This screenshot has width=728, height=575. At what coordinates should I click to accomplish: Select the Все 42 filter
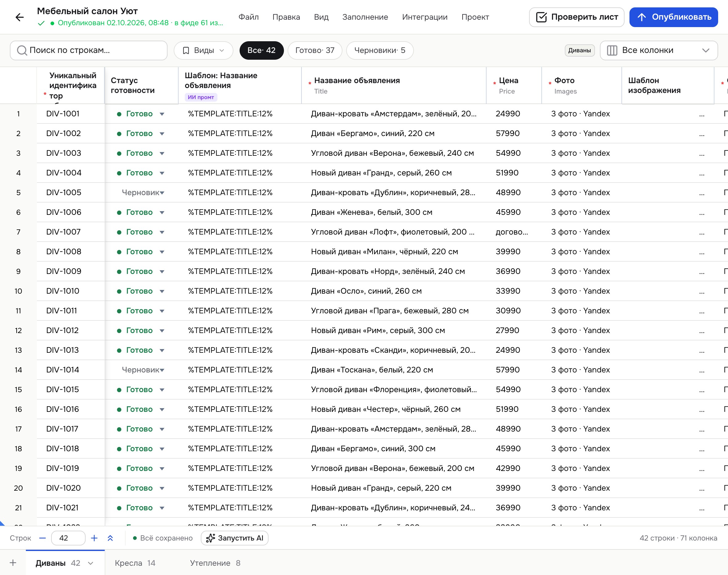(262, 50)
